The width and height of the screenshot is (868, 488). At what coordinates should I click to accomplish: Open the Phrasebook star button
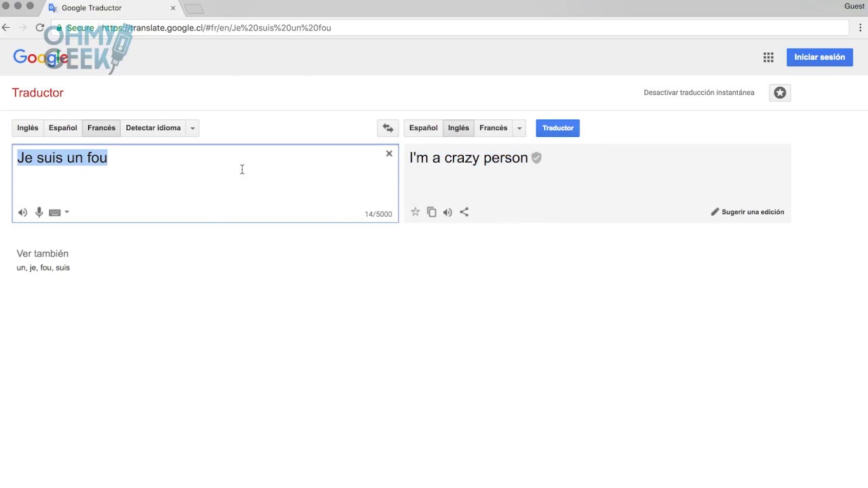click(x=780, y=93)
